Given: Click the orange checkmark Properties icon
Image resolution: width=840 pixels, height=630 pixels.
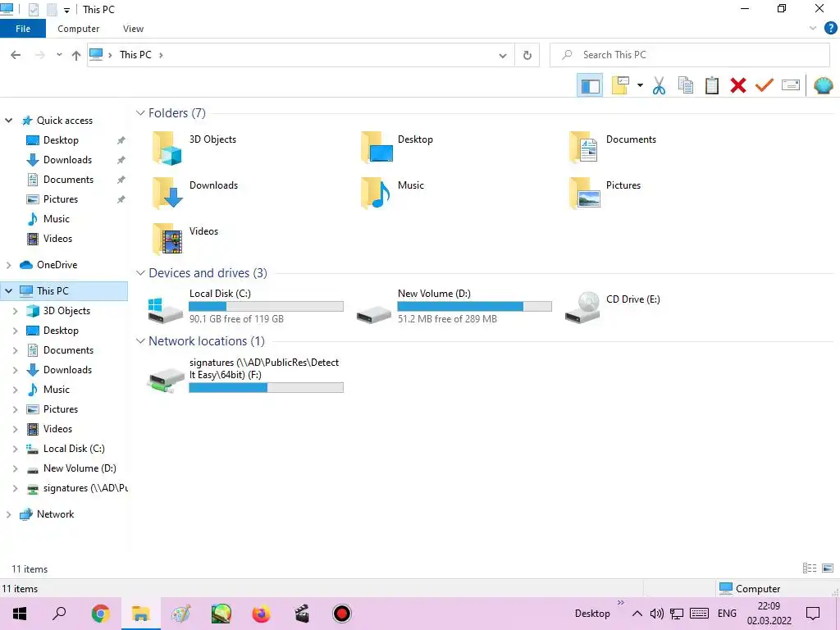Looking at the screenshot, I should pos(765,85).
